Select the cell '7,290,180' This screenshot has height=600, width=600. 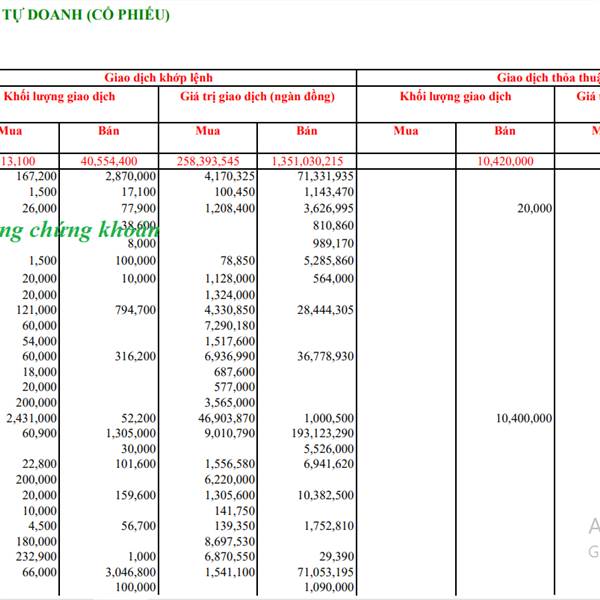coord(230,325)
